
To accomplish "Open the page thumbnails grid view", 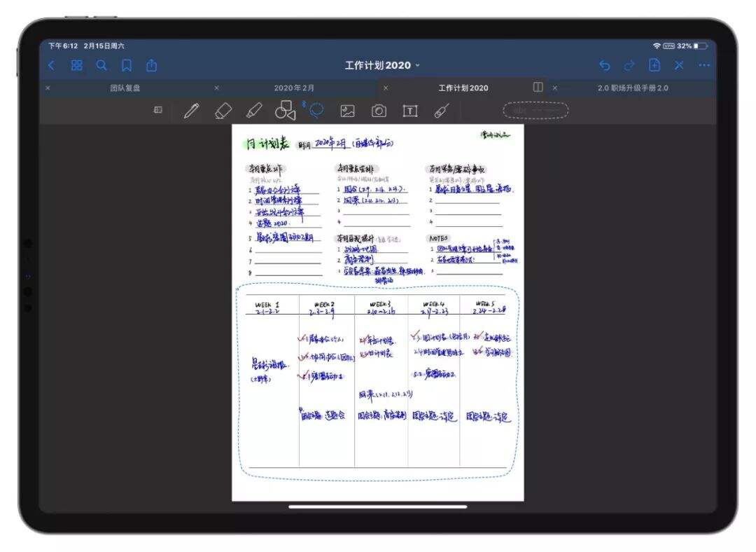I will pyautogui.click(x=77, y=65).
